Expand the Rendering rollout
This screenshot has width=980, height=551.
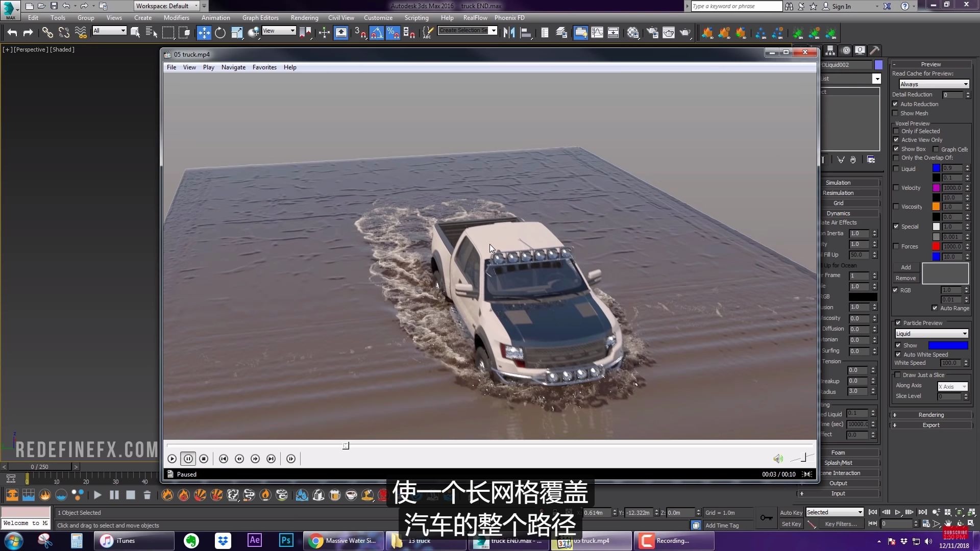pos(894,414)
